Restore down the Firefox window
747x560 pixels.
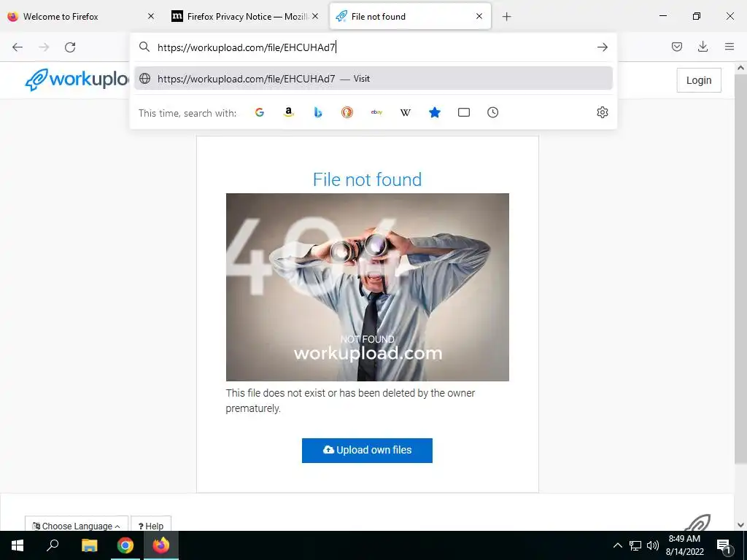tap(696, 16)
